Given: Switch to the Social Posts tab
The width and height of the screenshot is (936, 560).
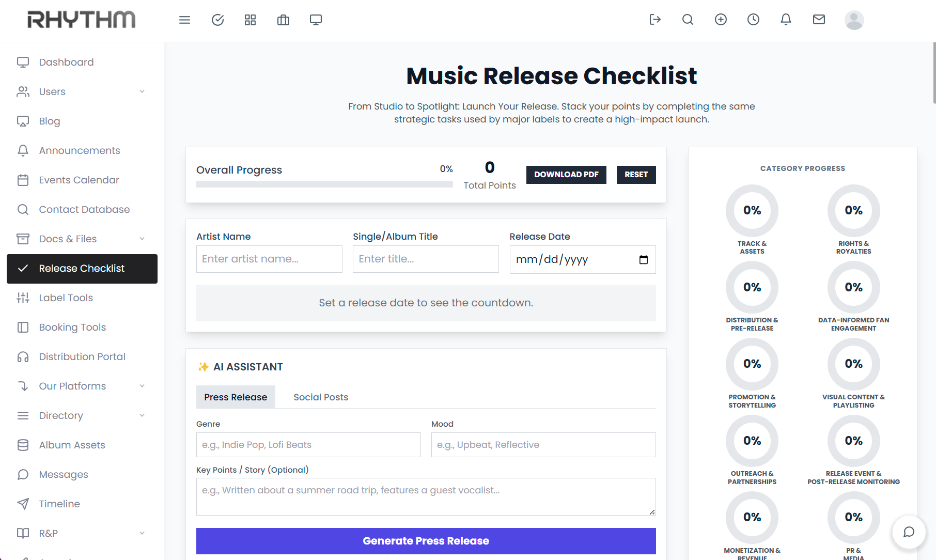Looking at the screenshot, I should [x=320, y=397].
